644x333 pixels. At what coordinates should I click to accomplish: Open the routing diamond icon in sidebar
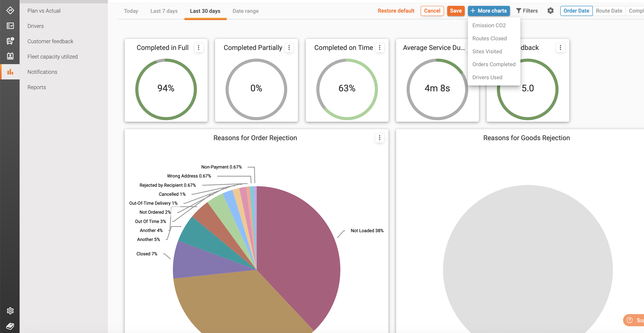[10, 11]
